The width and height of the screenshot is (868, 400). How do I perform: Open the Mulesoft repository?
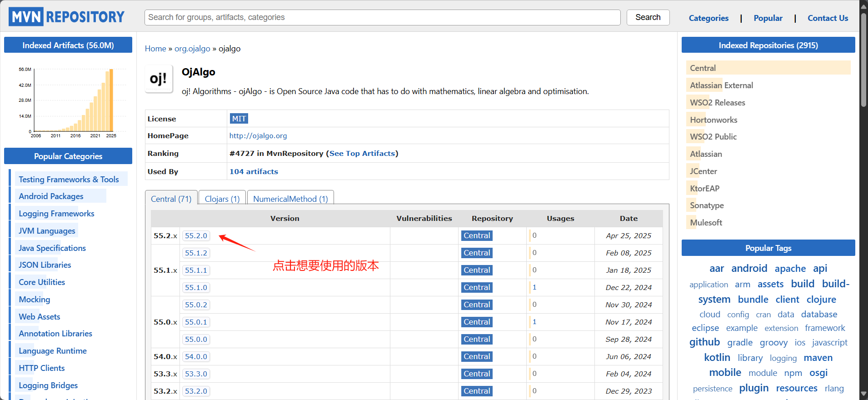coord(706,223)
